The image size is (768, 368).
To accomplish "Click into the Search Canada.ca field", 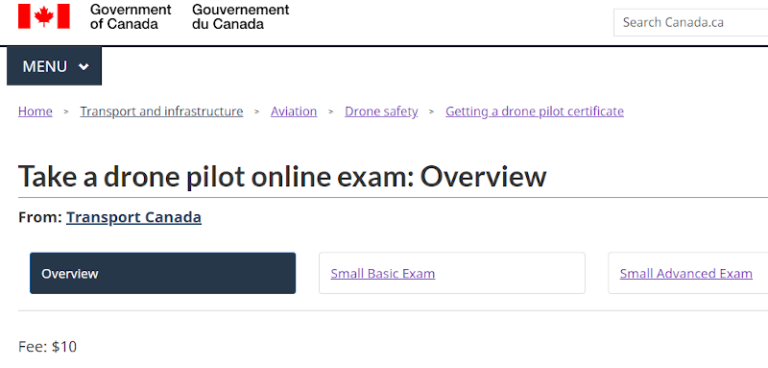I will (691, 23).
